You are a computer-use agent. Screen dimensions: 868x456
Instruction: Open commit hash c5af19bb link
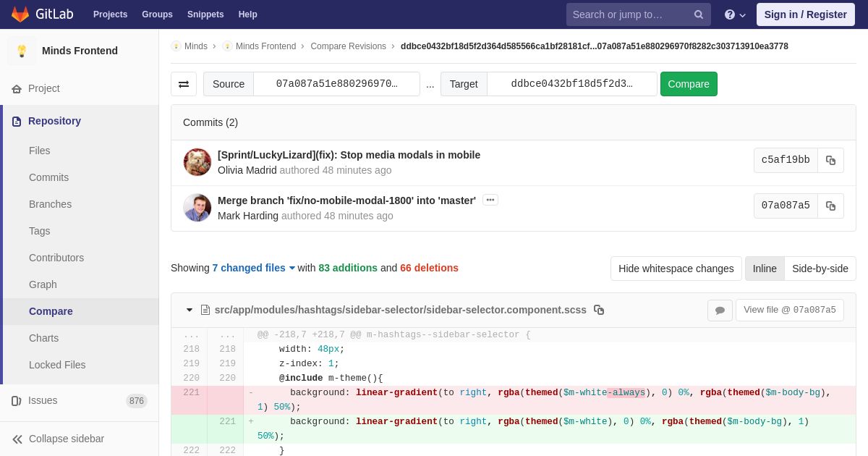pyautogui.click(x=786, y=160)
